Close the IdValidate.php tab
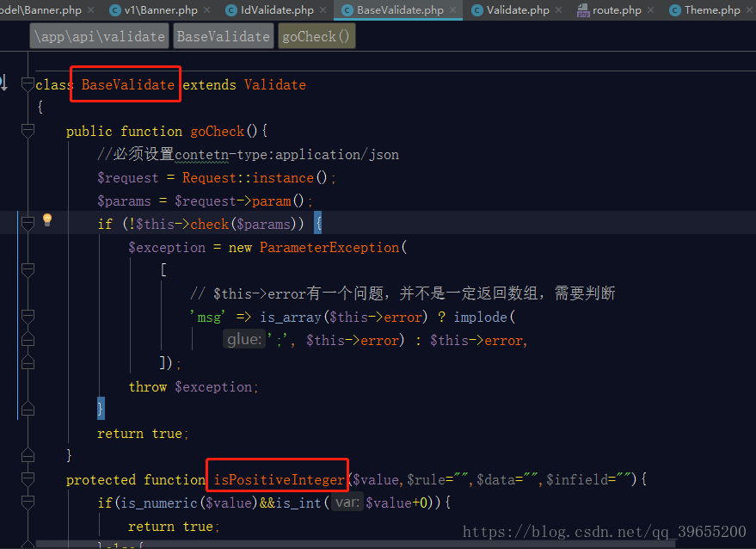Image resolution: width=756 pixels, height=549 pixels. 323,9
